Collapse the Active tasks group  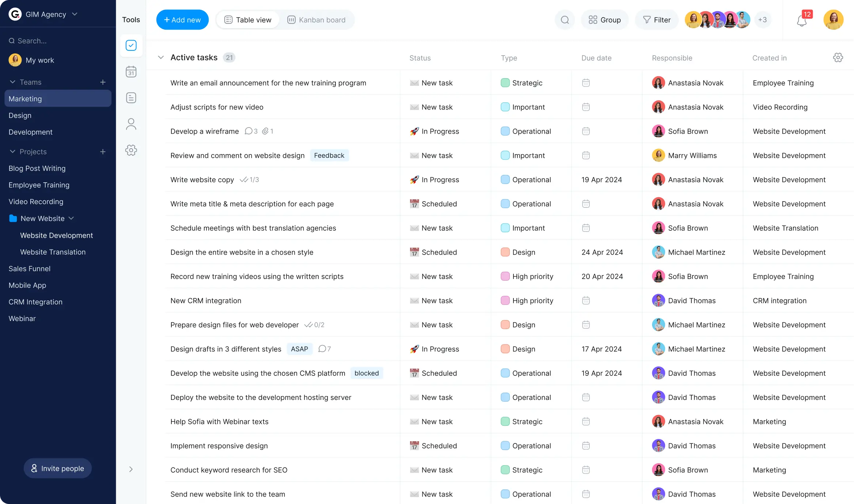(161, 57)
